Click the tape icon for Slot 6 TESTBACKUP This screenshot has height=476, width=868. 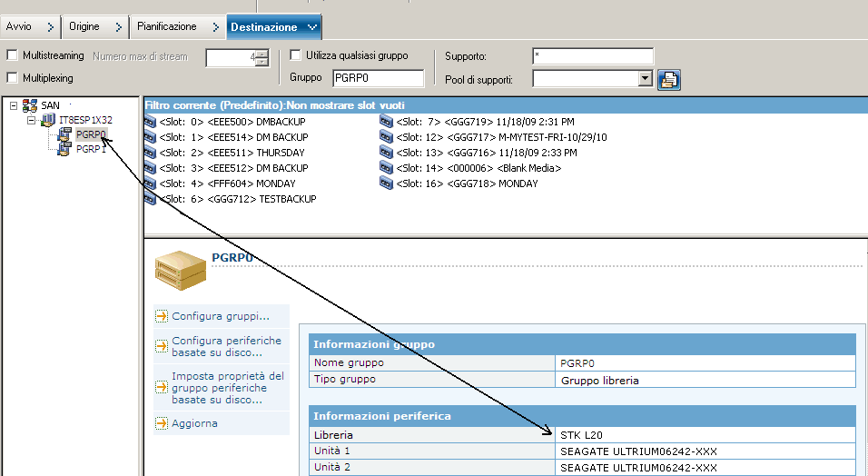tap(150, 198)
